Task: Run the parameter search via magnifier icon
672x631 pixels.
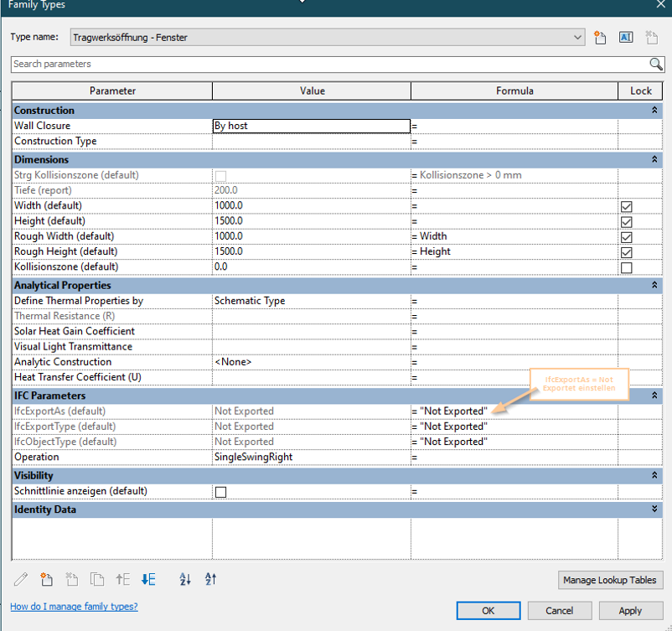Action: pos(656,64)
